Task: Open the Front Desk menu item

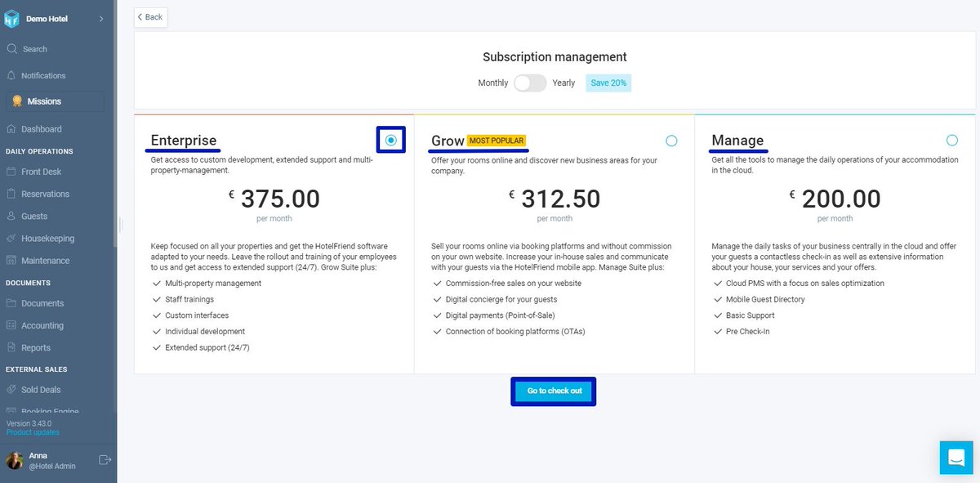Action: 41,172
